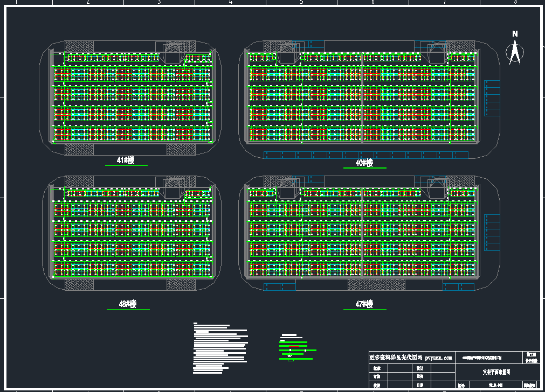
Task: Click the north arrow compass symbol
Action: (x=515, y=50)
